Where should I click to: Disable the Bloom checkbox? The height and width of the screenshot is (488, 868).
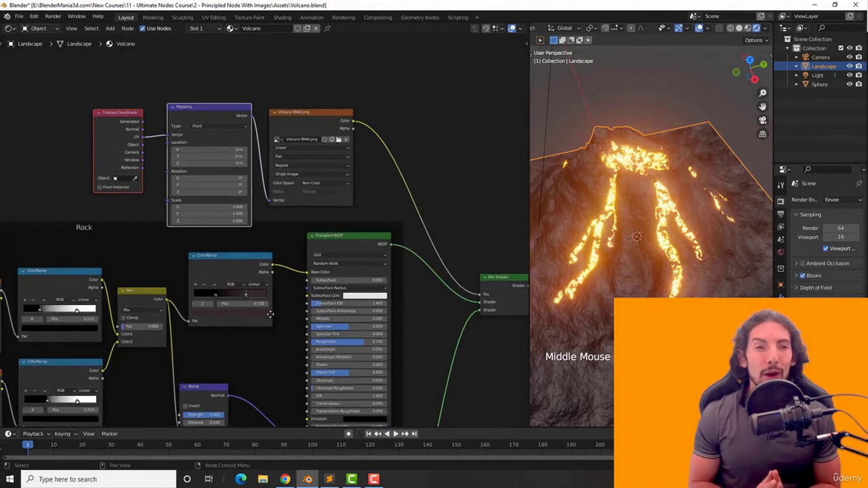[x=802, y=275]
